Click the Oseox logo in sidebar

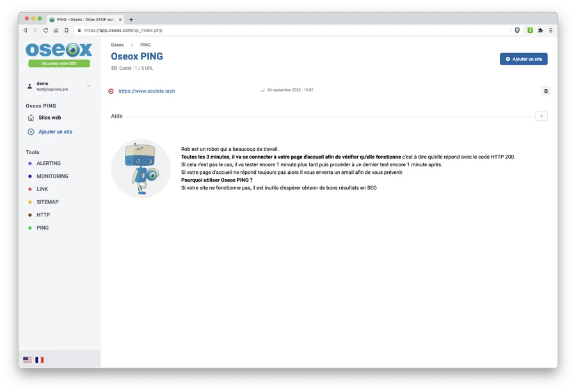tap(59, 50)
